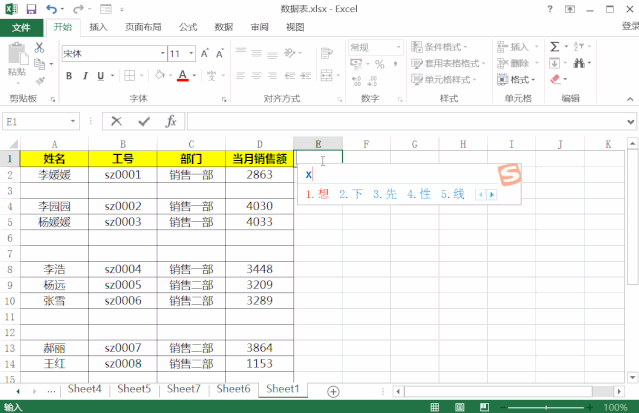Viewport: 639px width, 413px height.
Task: Select IME candidate 2 下
Action: pyautogui.click(x=351, y=194)
